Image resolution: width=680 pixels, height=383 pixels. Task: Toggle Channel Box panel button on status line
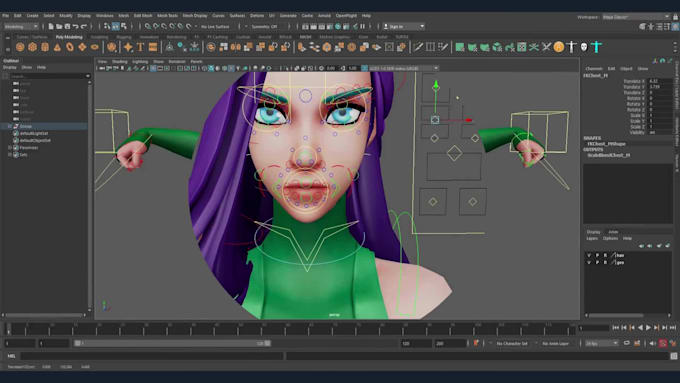point(675,26)
